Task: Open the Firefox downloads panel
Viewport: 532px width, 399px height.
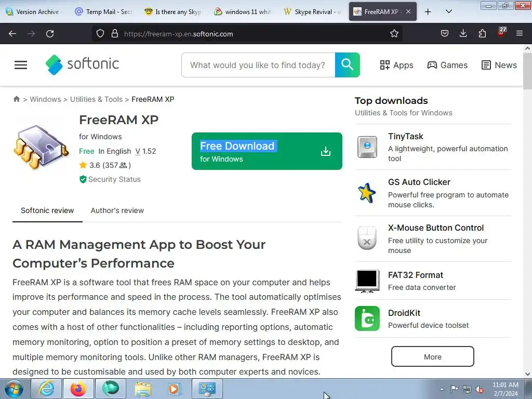Action: click(463, 33)
